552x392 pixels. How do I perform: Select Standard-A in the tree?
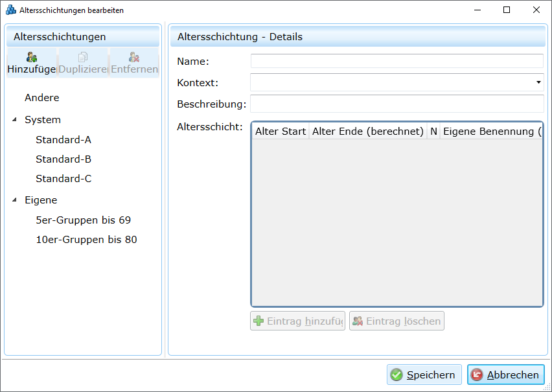click(x=63, y=140)
